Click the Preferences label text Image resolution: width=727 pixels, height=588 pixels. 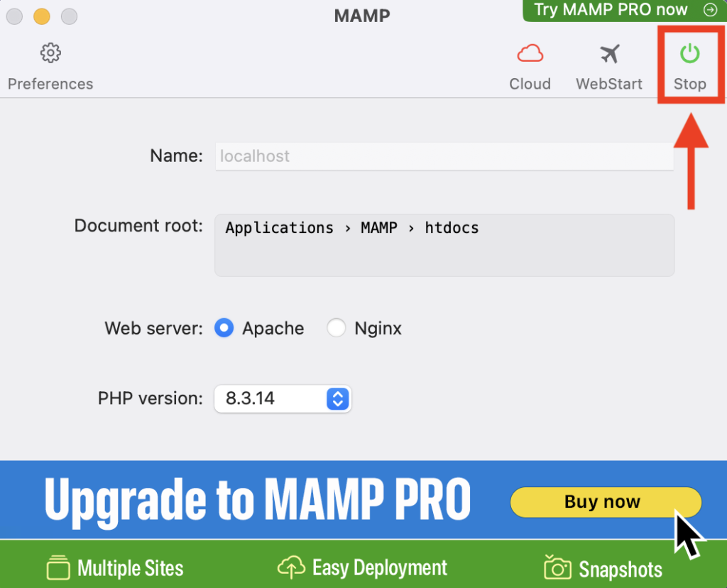[x=50, y=84]
